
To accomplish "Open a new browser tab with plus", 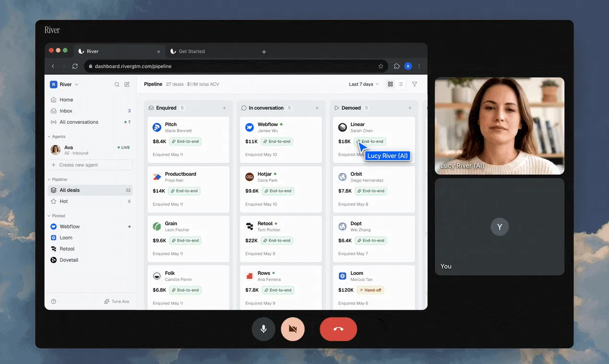I will click(264, 52).
